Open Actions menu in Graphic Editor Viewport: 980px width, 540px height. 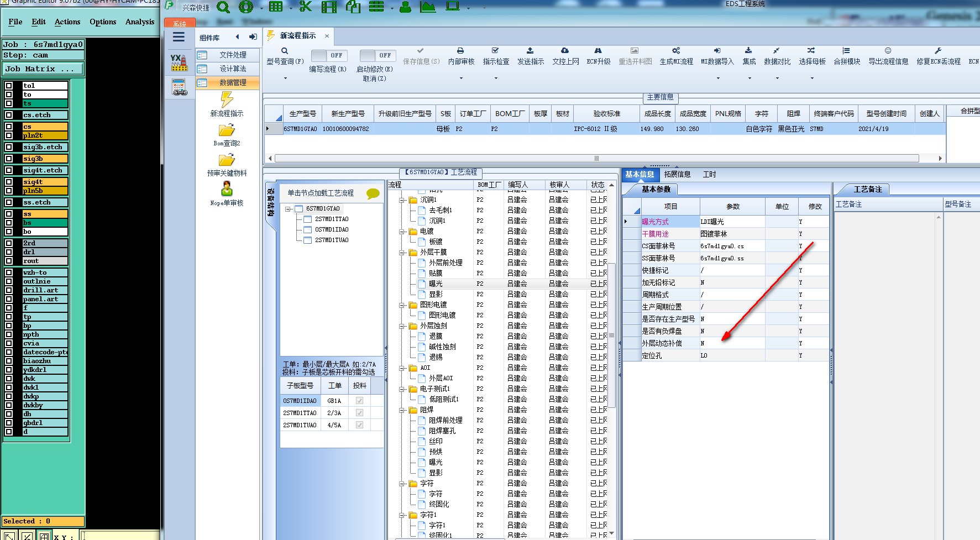tap(67, 22)
